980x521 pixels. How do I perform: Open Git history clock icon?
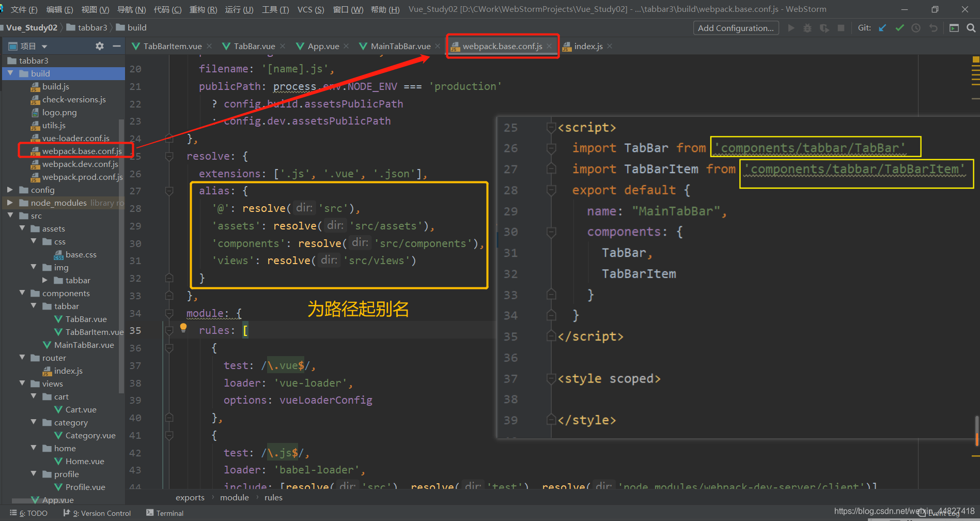916,28
